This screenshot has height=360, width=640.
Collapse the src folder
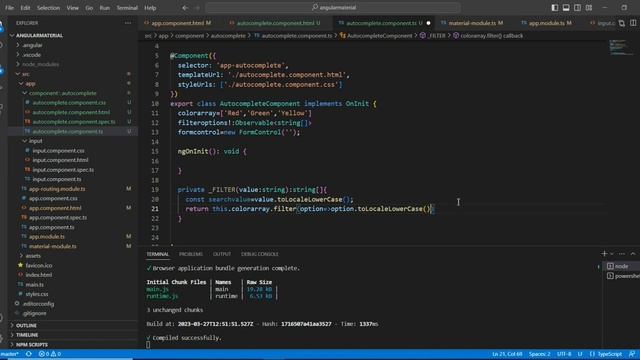pos(25,74)
